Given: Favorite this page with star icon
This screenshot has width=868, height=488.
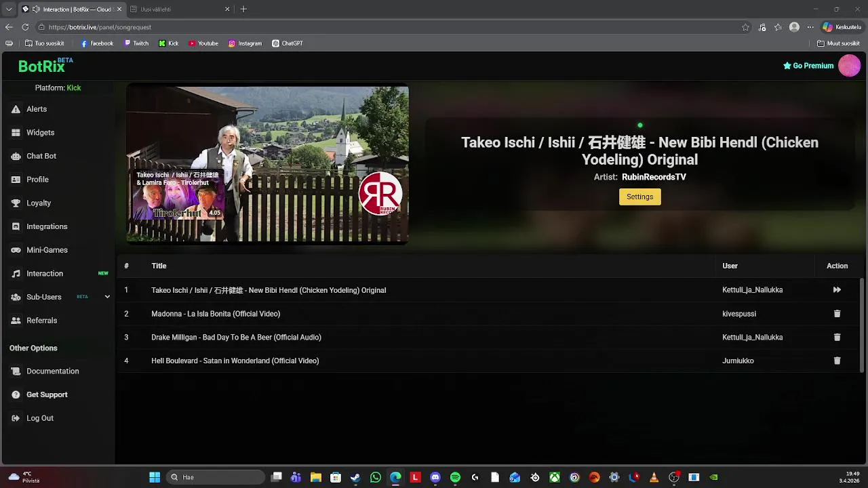Looking at the screenshot, I should point(745,27).
